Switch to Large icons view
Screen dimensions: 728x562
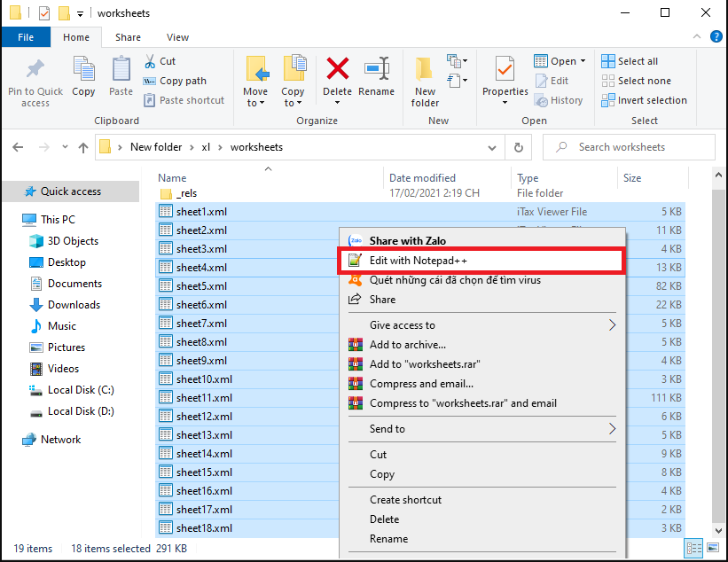click(x=713, y=549)
